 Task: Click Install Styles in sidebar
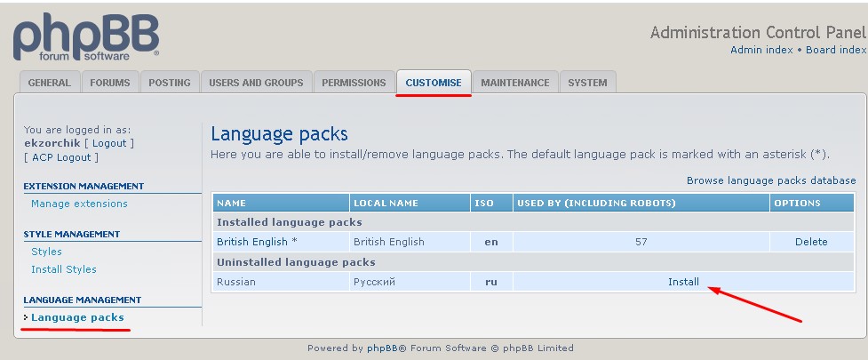click(x=64, y=269)
